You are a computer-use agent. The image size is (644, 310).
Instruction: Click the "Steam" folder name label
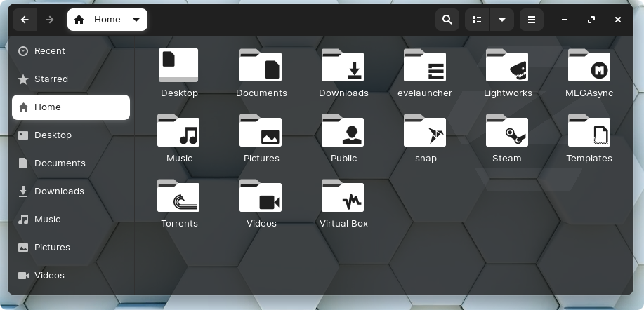pyautogui.click(x=507, y=159)
